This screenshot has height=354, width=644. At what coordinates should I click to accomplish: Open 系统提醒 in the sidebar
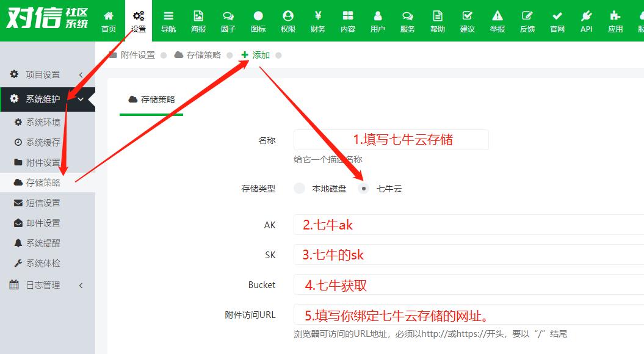(x=43, y=243)
